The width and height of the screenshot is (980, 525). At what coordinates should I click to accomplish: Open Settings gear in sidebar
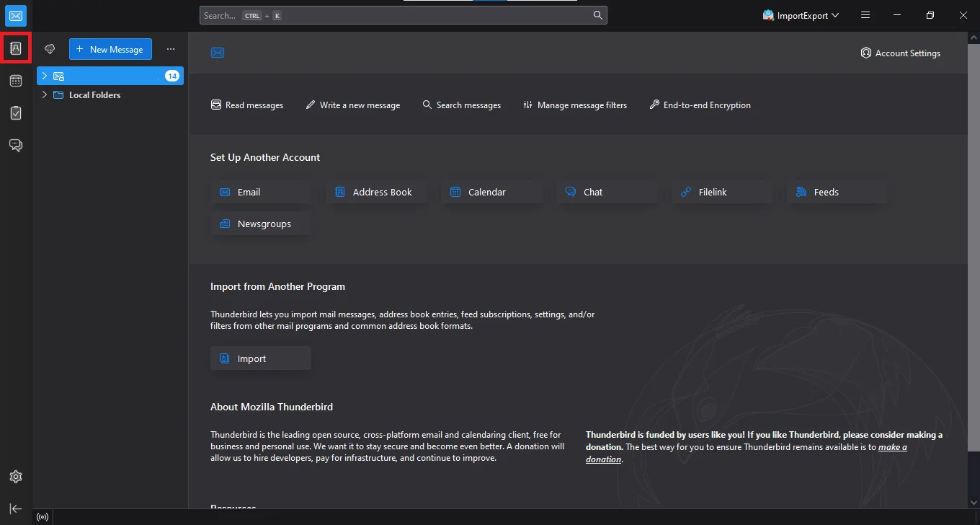[x=16, y=477]
